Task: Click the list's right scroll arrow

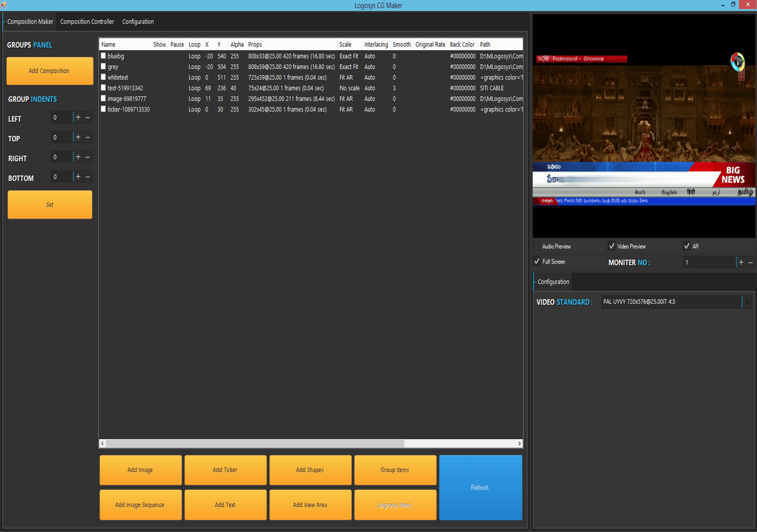Action: tap(519, 443)
